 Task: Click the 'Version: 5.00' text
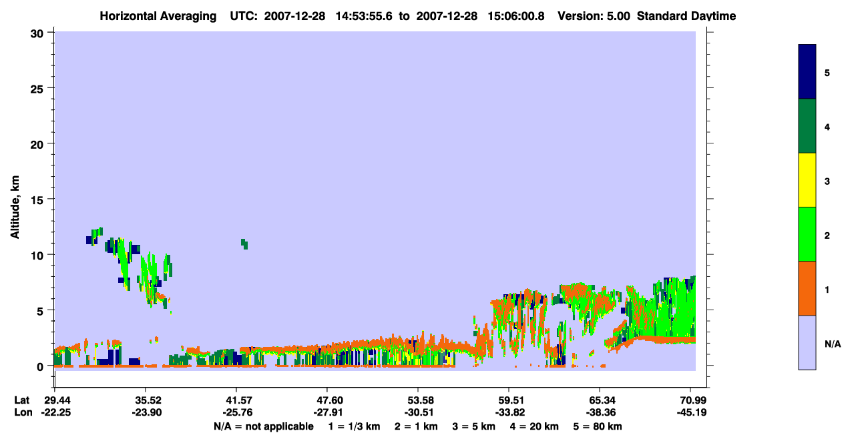coord(593,16)
